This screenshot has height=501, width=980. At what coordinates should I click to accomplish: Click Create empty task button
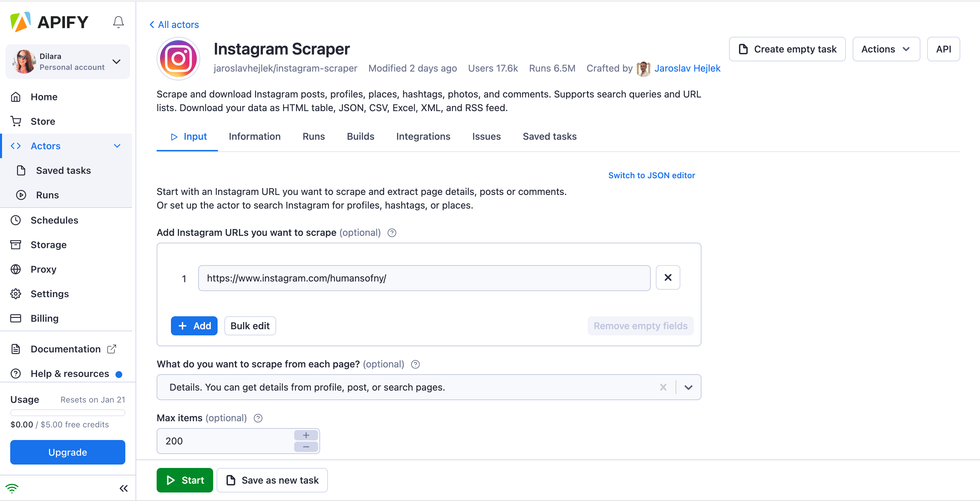787,49
